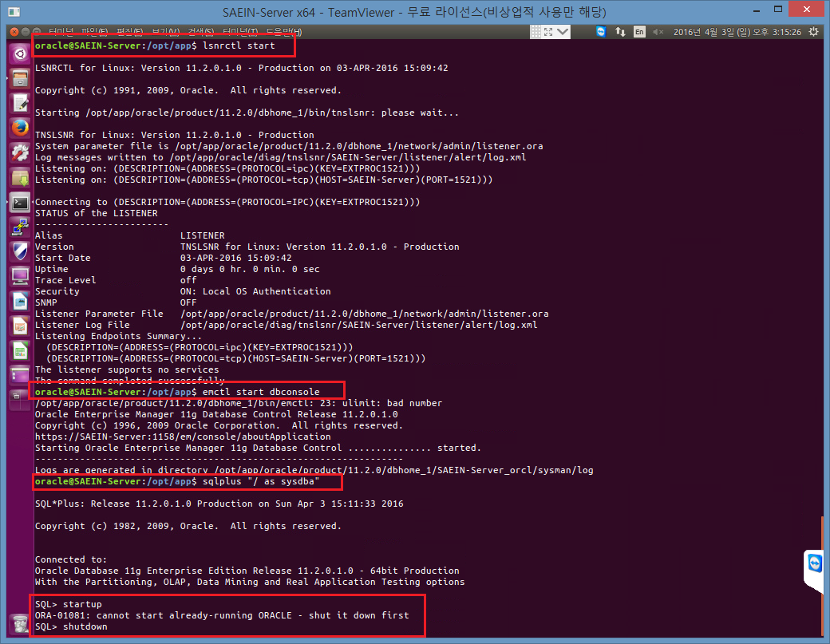
Task: Open the blue shield application icon
Action: pos(20,252)
